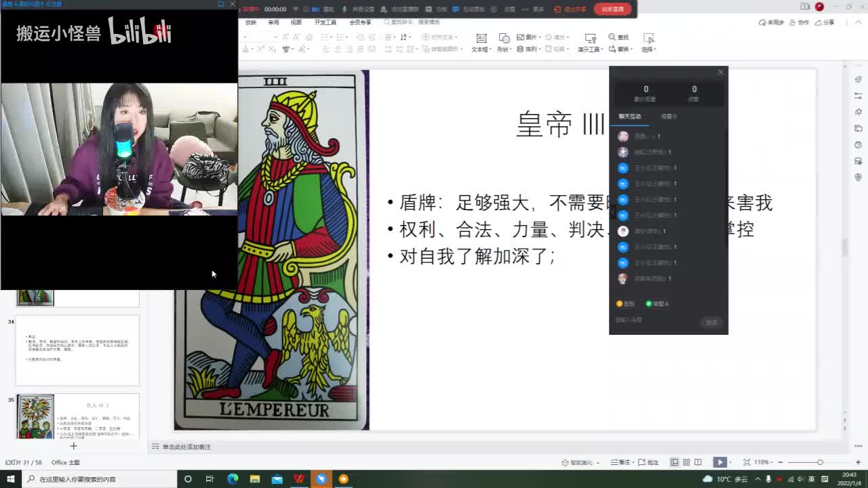Screen dimensions: 868x488
Task: Click the zoom out minus button
Action: click(x=782, y=462)
